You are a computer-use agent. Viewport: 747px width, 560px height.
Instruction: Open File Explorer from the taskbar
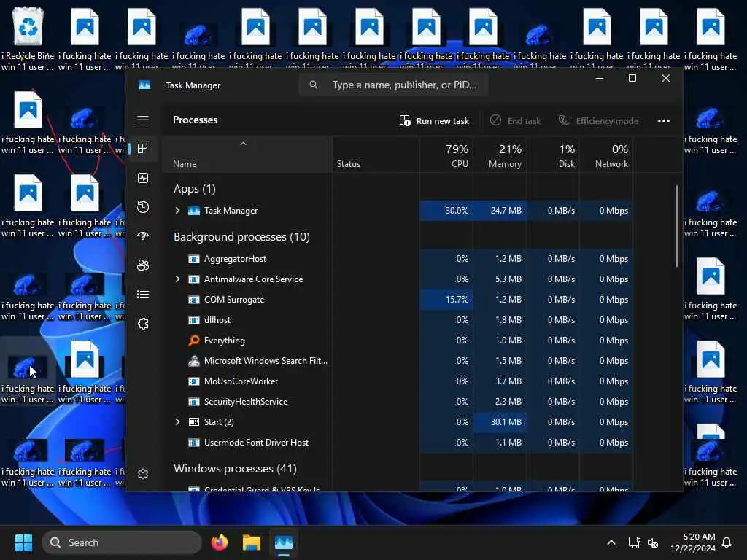(x=252, y=542)
